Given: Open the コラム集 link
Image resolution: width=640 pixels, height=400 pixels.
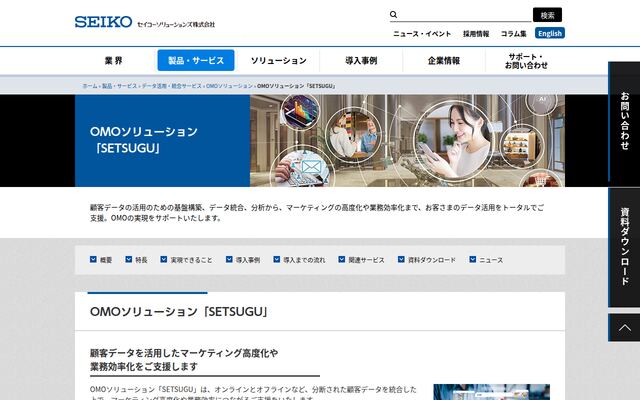Looking at the screenshot, I should (x=513, y=33).
